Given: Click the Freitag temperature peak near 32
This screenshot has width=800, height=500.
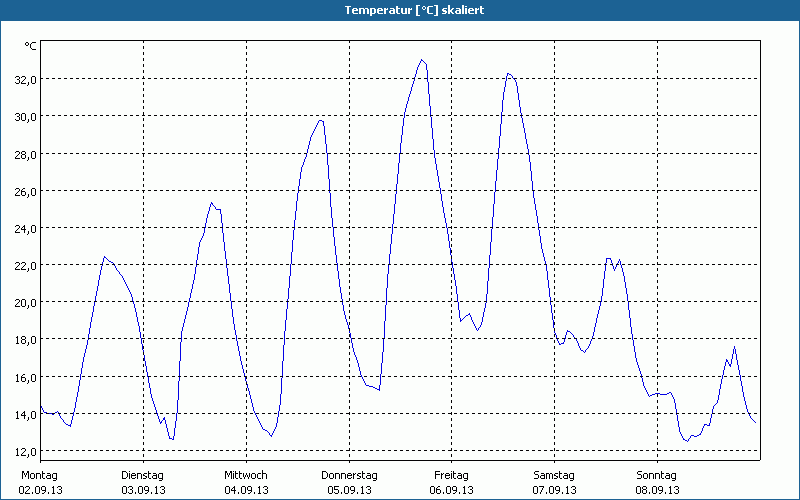Looking at the screenshot, I should click(508, 73).
